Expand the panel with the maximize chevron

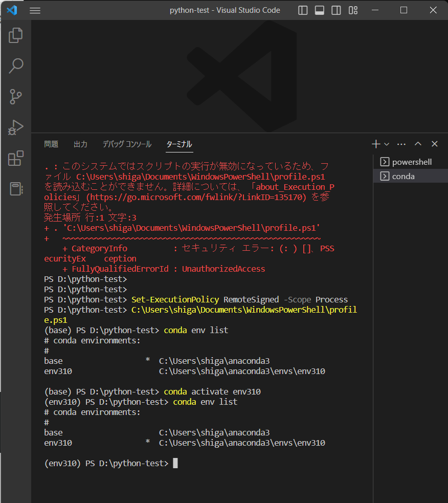418,144
